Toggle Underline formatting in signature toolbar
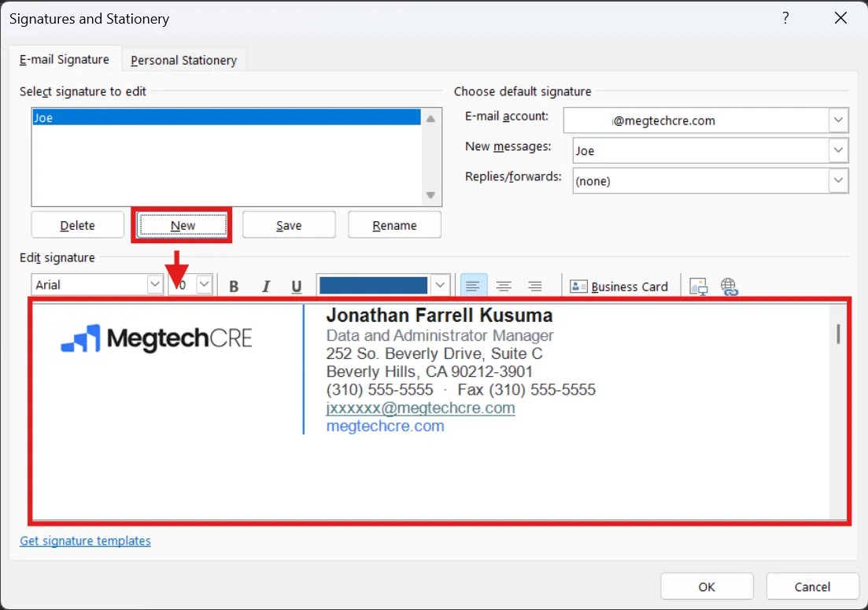 pyautogui.click(x=296, y=287)
